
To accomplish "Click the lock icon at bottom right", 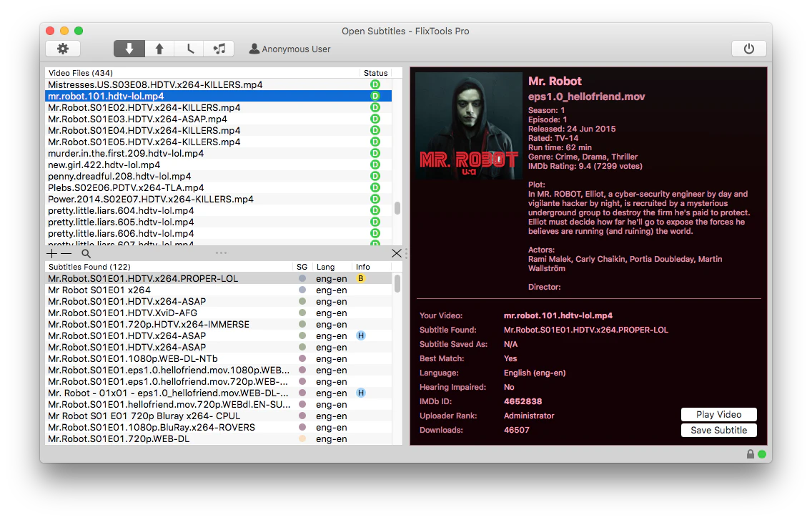I will 750,453.
